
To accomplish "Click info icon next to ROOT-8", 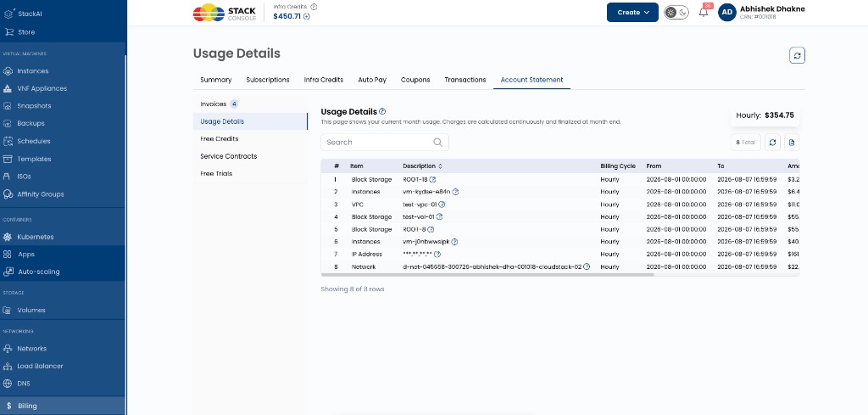I will coord(431,229).
